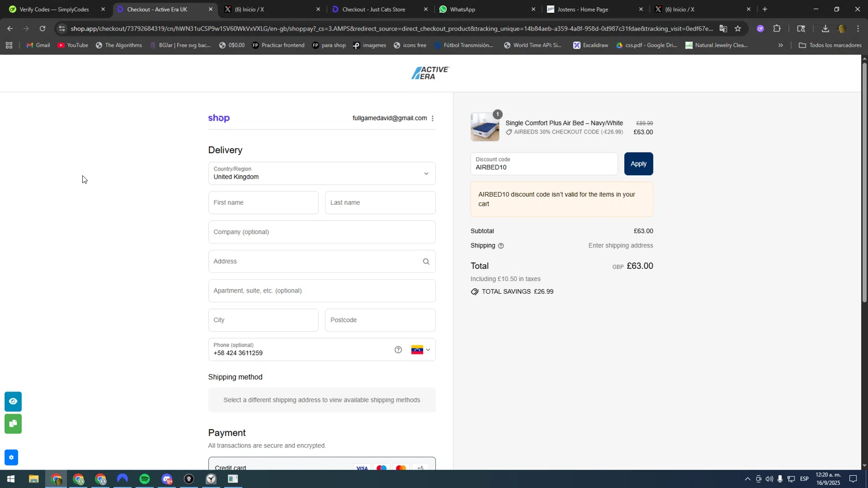Click the Active Era logo
The image size is (868, 488).
click(x=430, y=73)
